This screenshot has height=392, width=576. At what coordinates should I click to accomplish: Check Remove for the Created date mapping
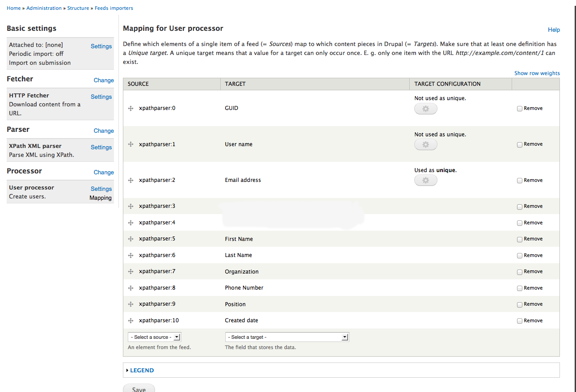tap(520, 321)
